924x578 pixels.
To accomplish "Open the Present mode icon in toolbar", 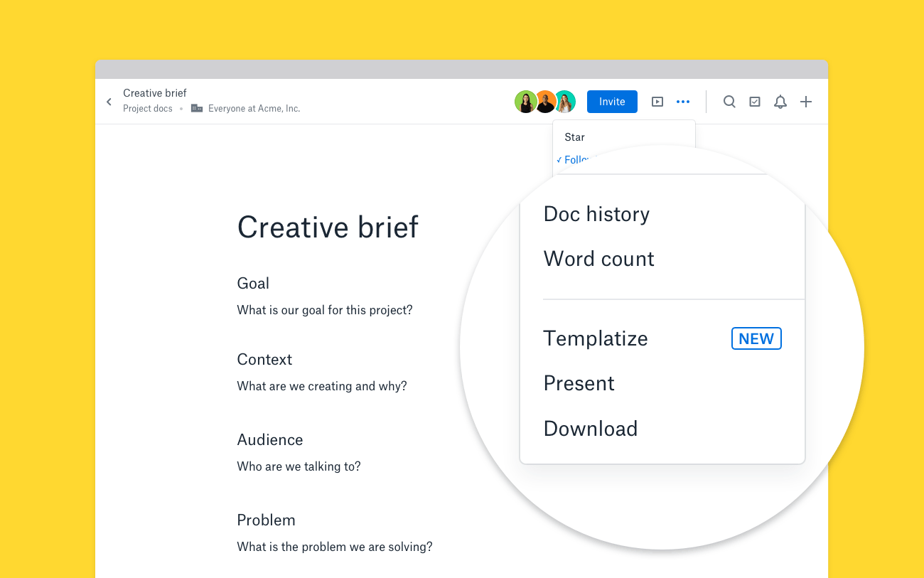I will pyautogui.click(x=657, y=101).
